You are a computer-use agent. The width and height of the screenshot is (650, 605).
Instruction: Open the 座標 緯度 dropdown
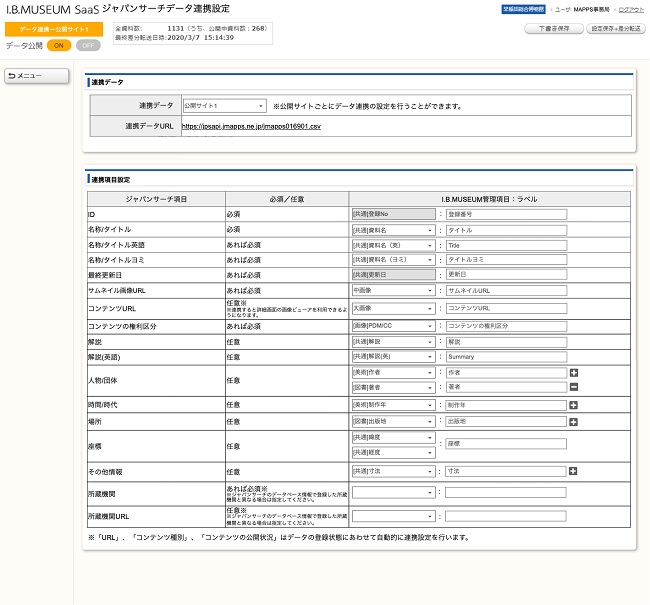pos(393,437)
